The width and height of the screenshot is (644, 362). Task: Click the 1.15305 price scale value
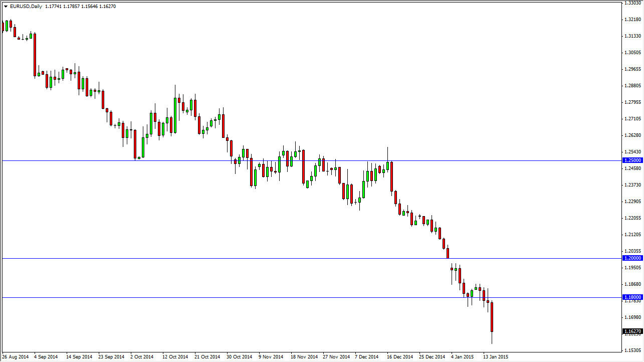633,350
